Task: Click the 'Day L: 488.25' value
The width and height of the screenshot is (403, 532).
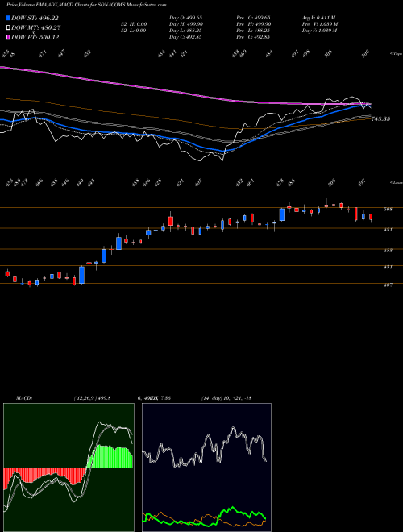Action: point(185,31)
